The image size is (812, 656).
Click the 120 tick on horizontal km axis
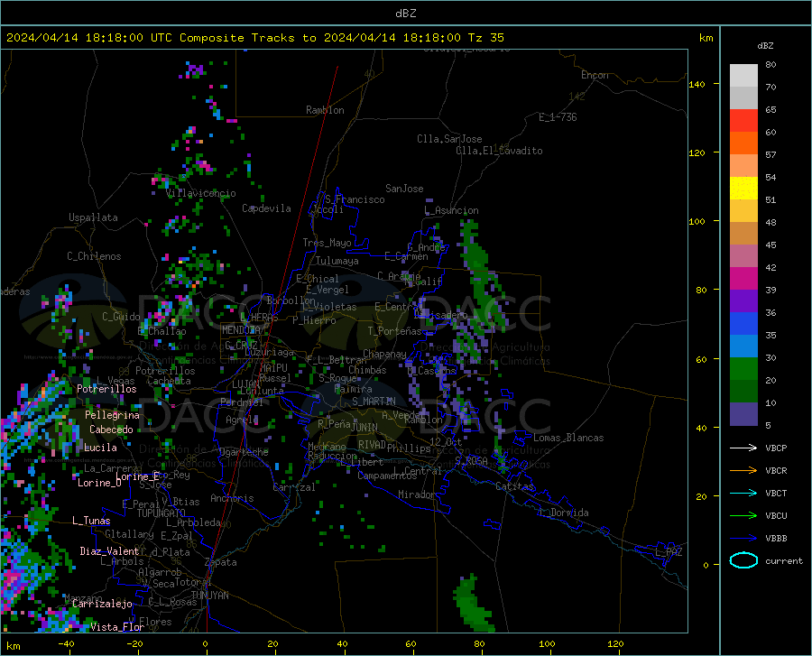615,643
